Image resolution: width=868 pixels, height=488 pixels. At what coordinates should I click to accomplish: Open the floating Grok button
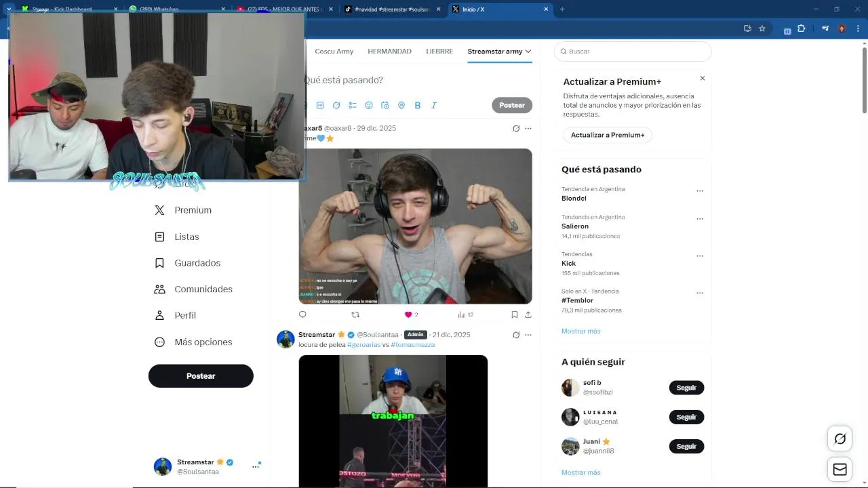[840, 439]
